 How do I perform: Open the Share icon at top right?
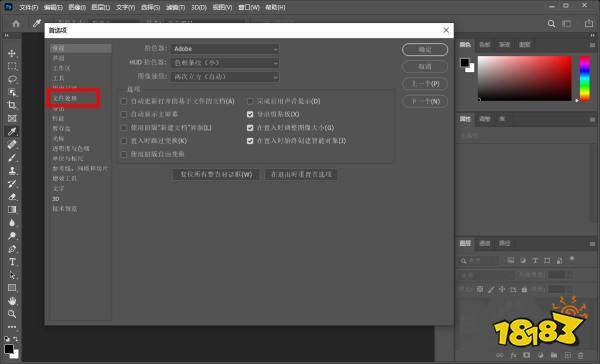click(589, 23)
